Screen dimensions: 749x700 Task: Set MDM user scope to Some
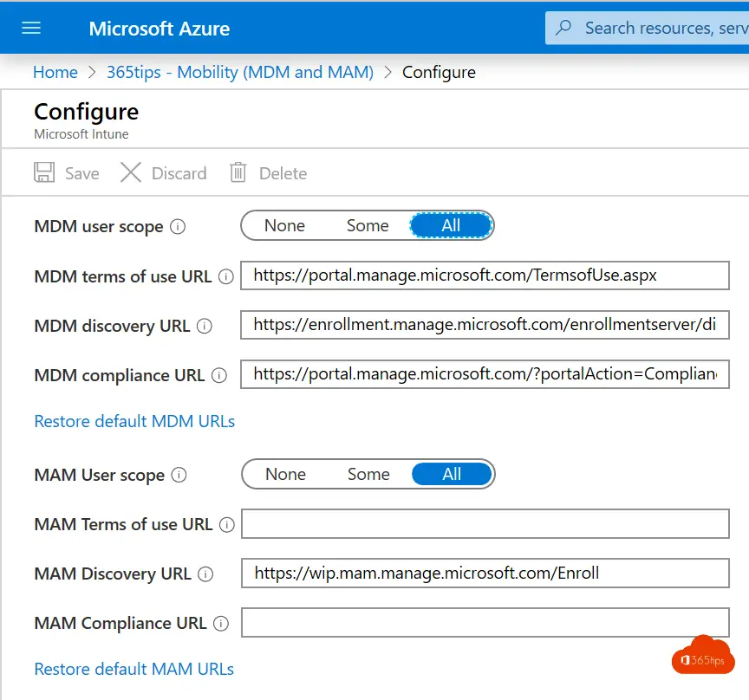tap(368, 225)
